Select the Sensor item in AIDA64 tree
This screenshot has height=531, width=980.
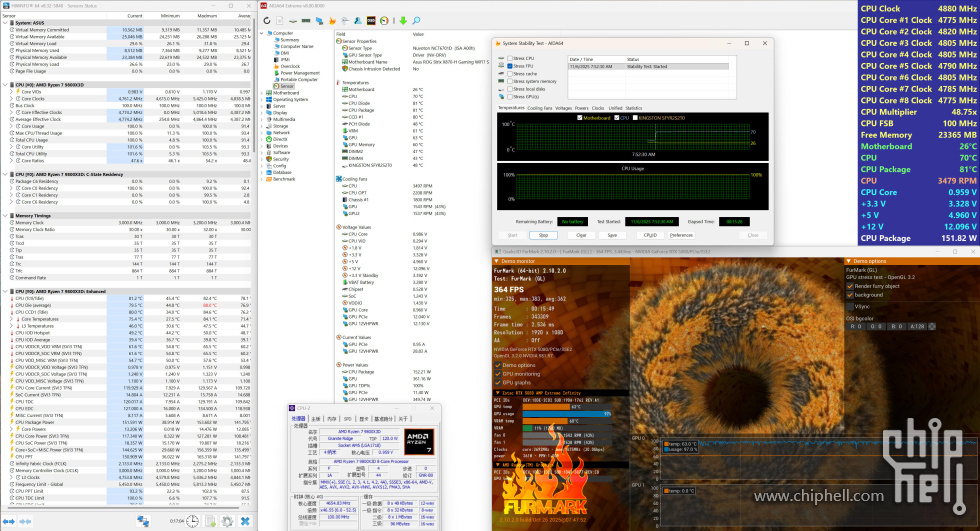coord(283,86)
